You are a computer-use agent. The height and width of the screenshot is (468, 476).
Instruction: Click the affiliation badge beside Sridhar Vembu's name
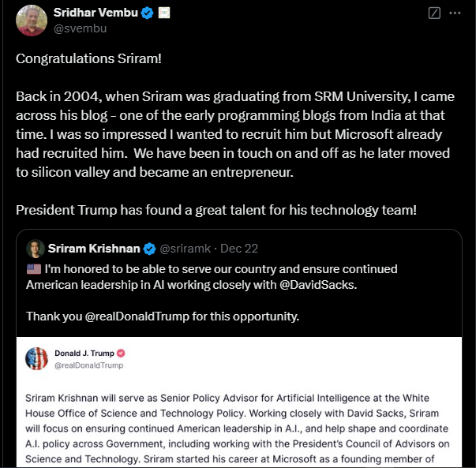(164, 13)
